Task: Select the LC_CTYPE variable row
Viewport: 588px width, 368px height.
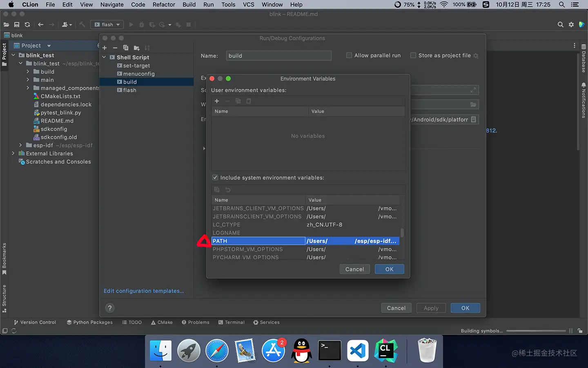Action: tap(305, 224)
